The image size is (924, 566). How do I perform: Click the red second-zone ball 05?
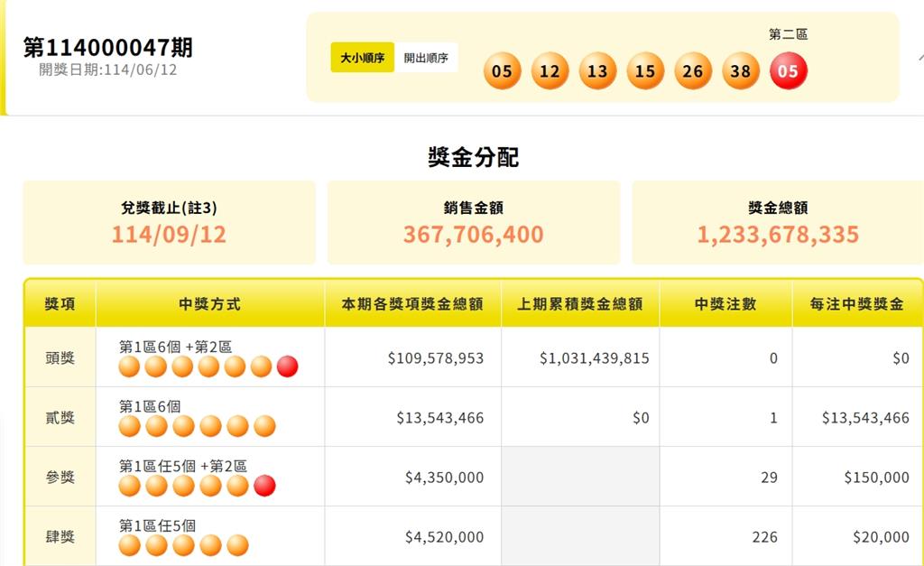point(789,70)
